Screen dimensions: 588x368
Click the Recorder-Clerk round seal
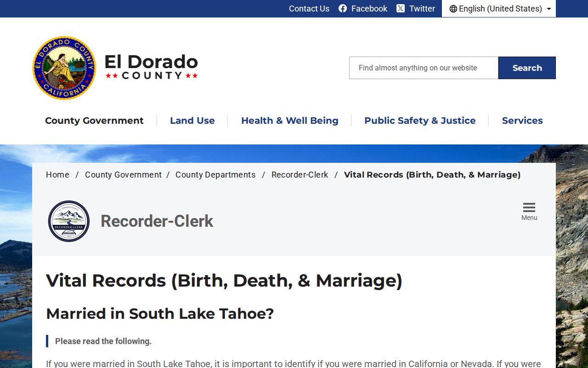point(69,221)
